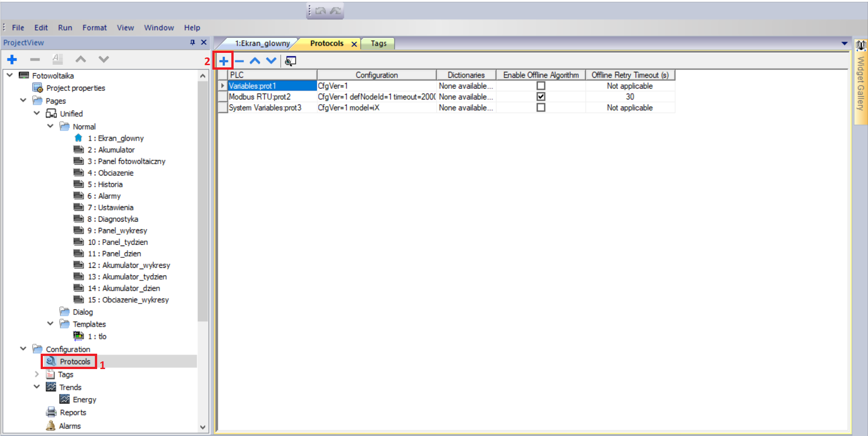The height and width of the screenshot is (436, 868).
Task: Select the Alarms item in ProjectView
Action: (x=70, y=426)
